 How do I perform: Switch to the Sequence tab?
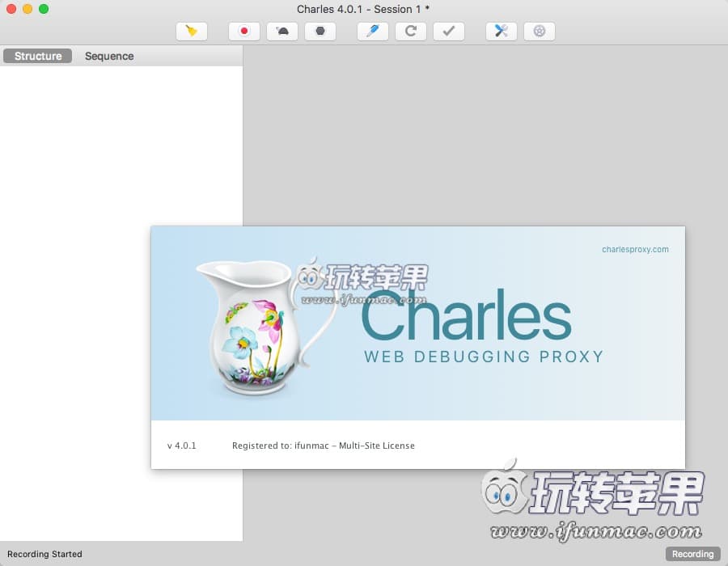[109, 56]
